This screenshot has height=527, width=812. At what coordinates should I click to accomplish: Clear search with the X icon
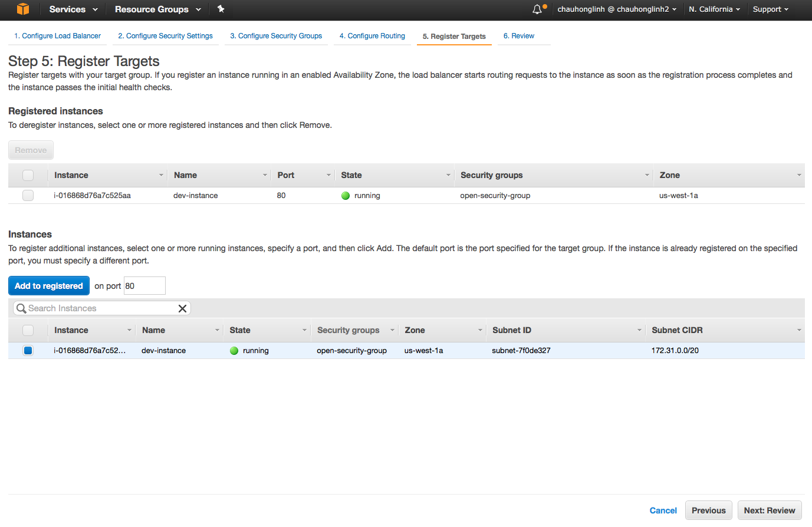(x=182, y=308)
